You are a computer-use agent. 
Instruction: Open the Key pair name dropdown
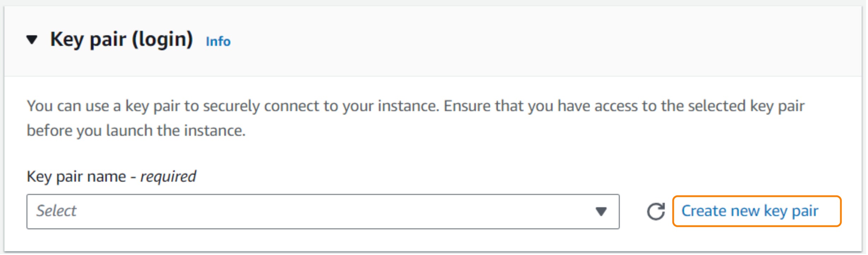tap(322, 212)
